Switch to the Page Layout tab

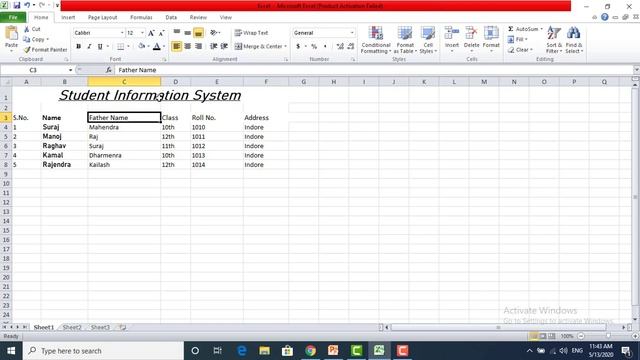point(102,18)
